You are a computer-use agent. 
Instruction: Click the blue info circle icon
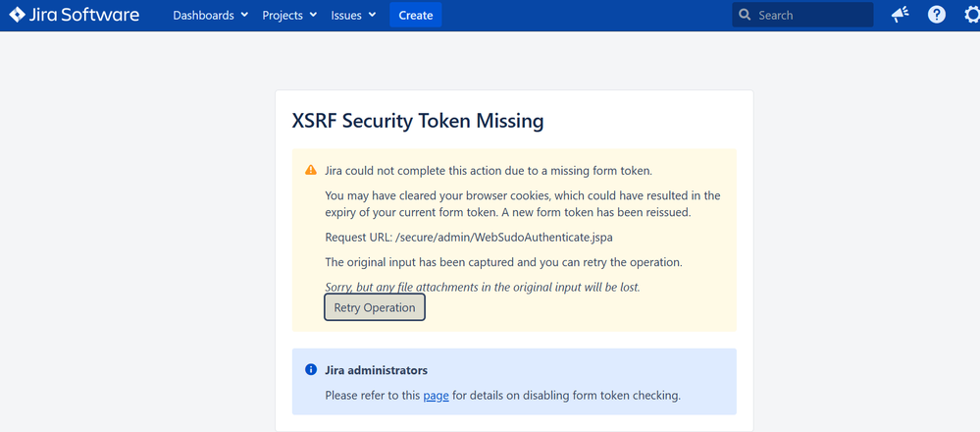click(311, 369)
